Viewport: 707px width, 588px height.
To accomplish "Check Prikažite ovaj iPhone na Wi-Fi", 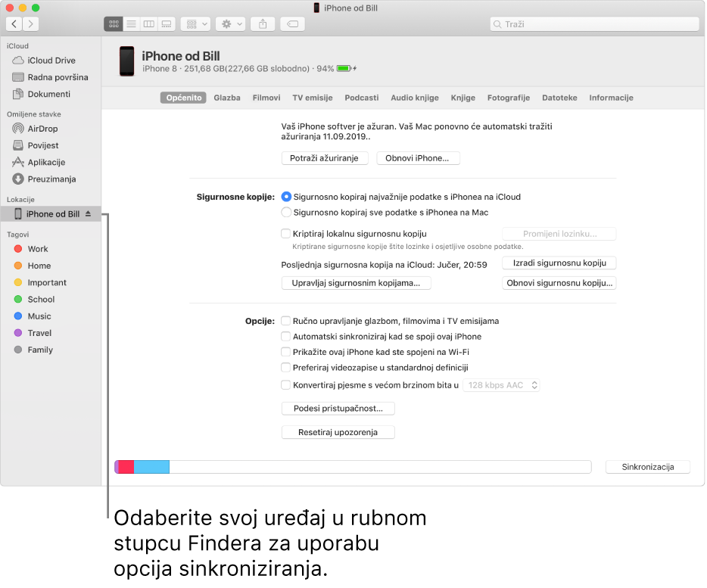I will click(285, 352).
